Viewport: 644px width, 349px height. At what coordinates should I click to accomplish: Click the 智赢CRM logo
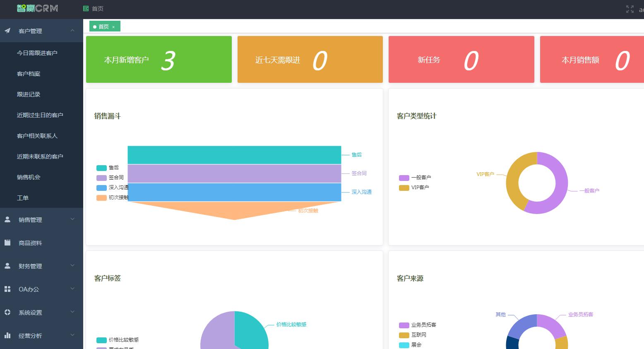[x=37, y=8]
